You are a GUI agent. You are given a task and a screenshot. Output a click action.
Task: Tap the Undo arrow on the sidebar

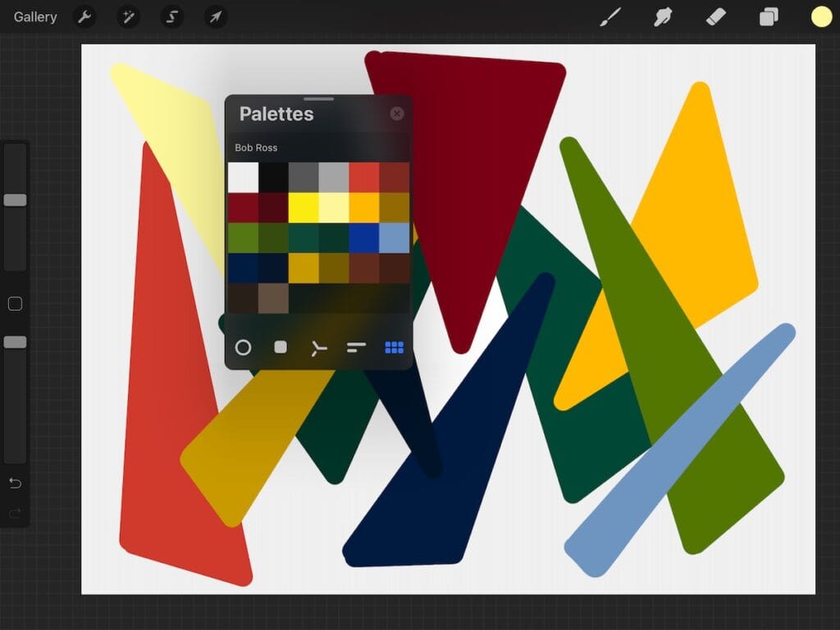pyautogui.click(x=14, y=483)
